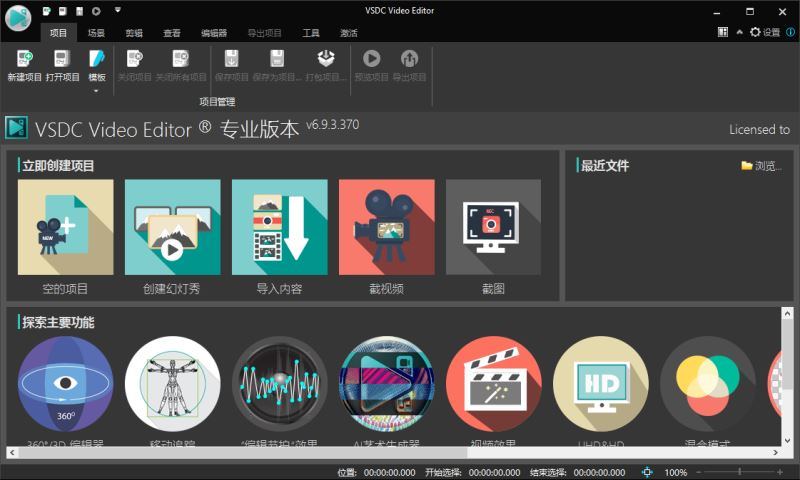The height and width of the screenshot is (480, 800).
Task: Open the UHD&HD monitor feature circle
Action: (601, 384)
